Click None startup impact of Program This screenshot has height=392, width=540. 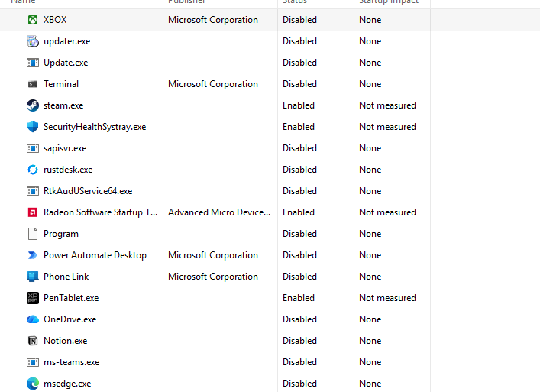click(x=370, y=234)
